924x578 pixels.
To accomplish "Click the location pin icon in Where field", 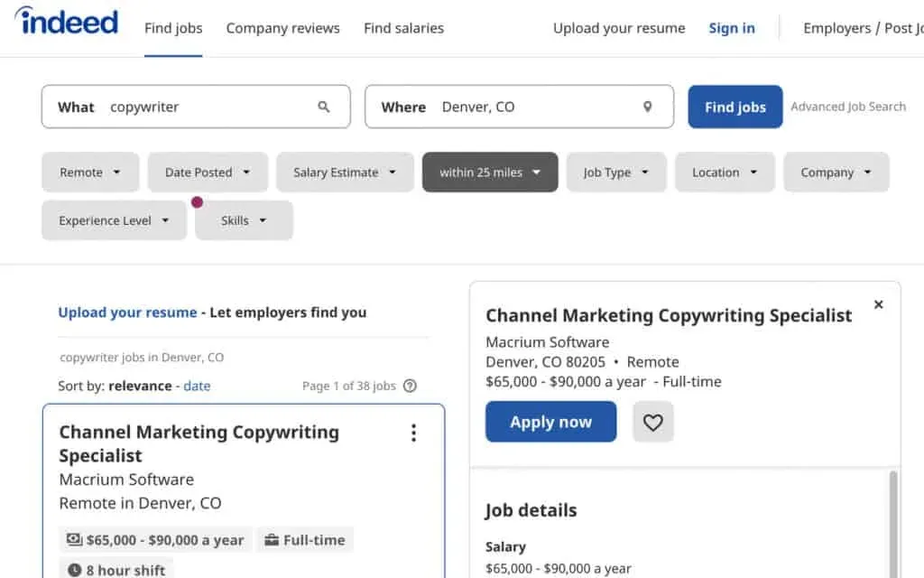I will point(647,107).
